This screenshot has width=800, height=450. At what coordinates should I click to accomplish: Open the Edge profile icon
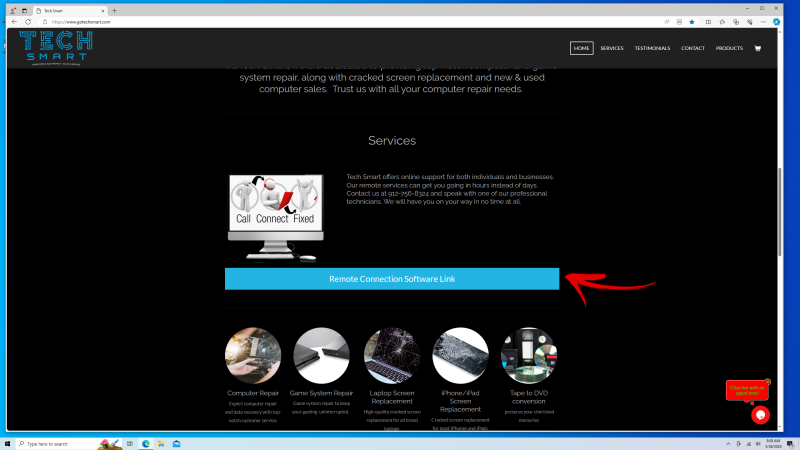[13, 11]
